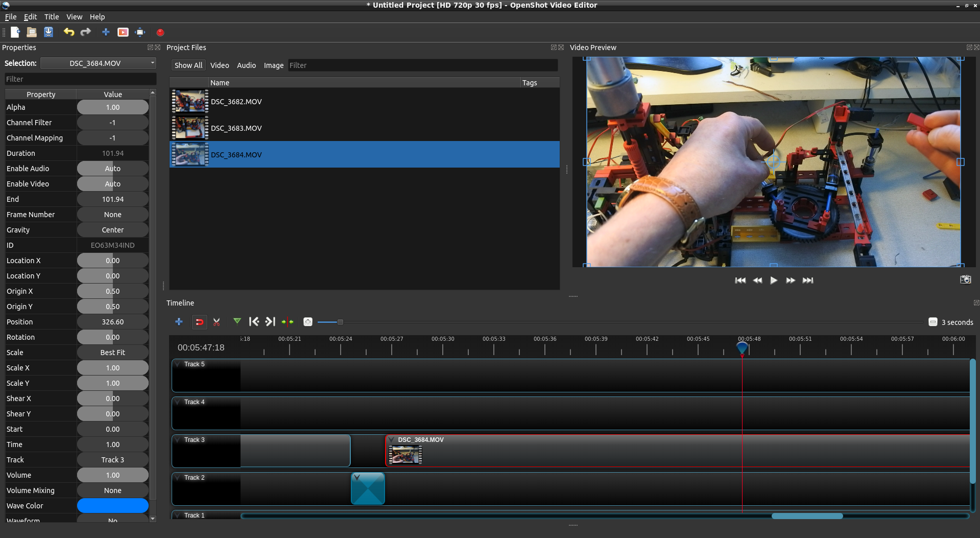
Task: Jump to start using the previous-marker icon
Action: 254,322
